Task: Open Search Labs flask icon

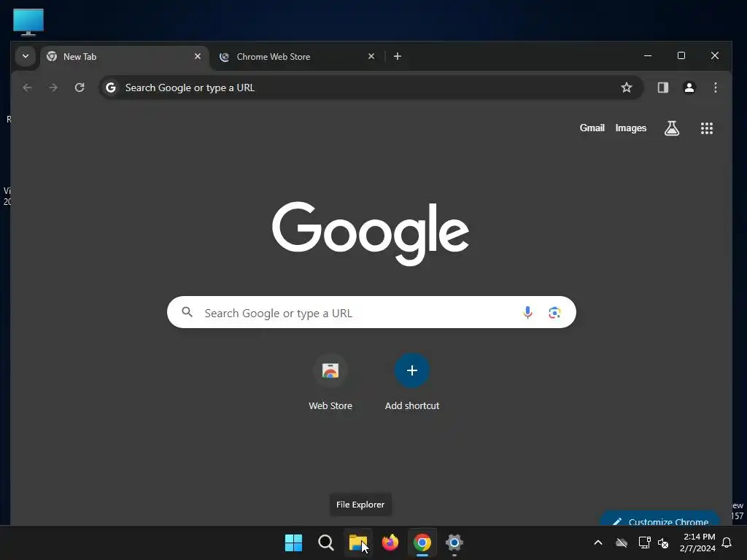Action: tap(672, 128)
